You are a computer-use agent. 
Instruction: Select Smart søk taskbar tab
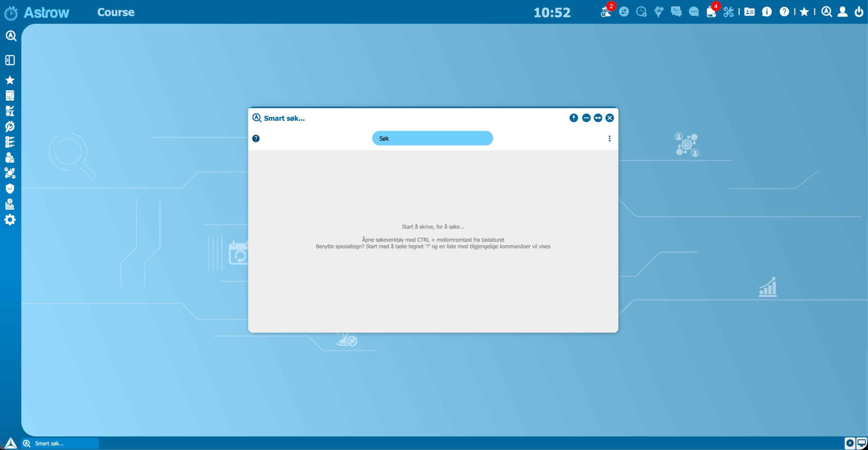pos(60,443)
